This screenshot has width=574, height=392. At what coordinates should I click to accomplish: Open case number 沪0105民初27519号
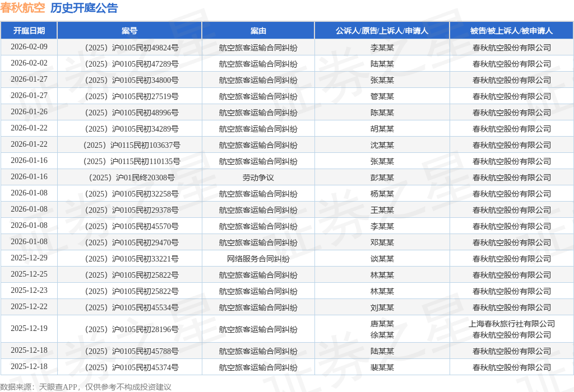(131, 96)
